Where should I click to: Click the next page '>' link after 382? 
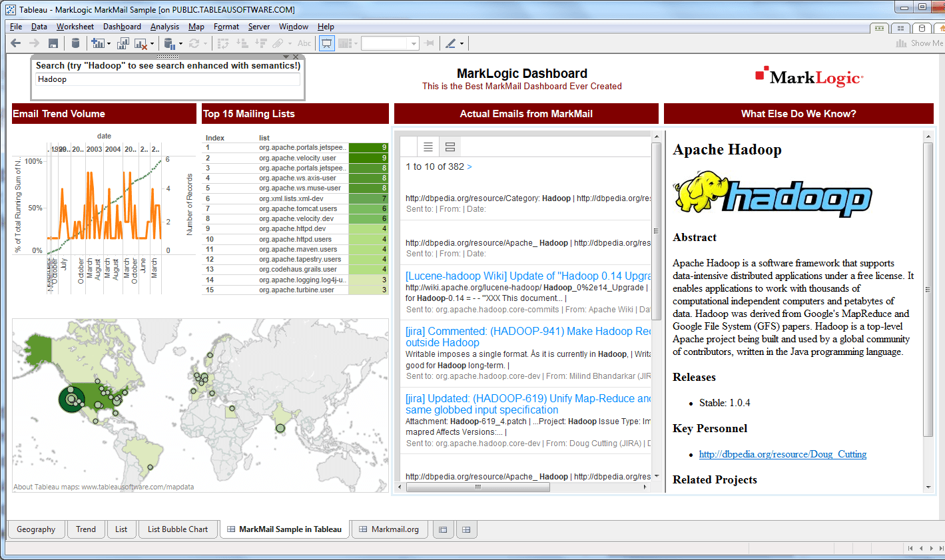pyautogui.click(x=470, y=166)
